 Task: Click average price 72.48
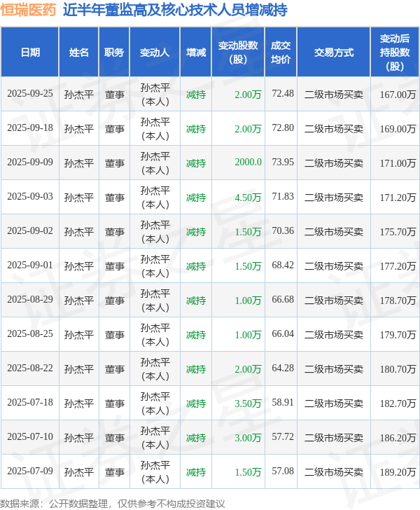pyautogui.click(x=283, y=94)
